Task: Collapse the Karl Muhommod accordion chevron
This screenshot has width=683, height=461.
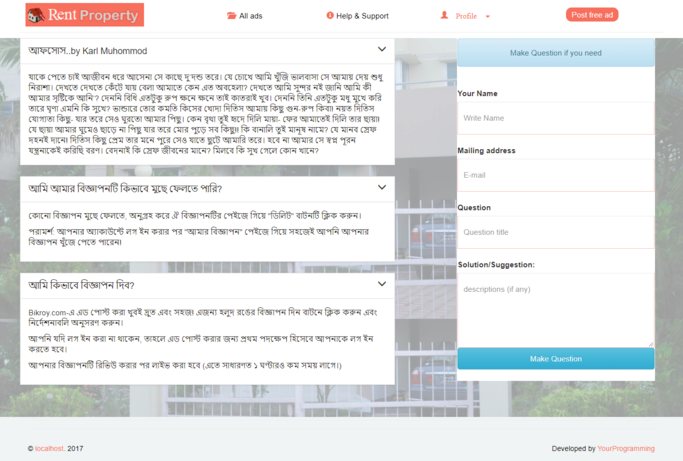Action: tap(382, 49)
